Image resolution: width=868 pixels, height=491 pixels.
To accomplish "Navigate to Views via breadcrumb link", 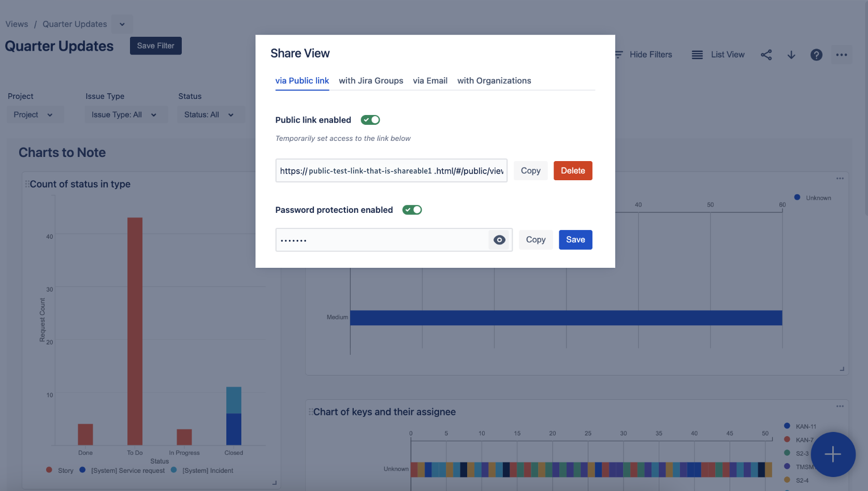I will tap(17, 24).
